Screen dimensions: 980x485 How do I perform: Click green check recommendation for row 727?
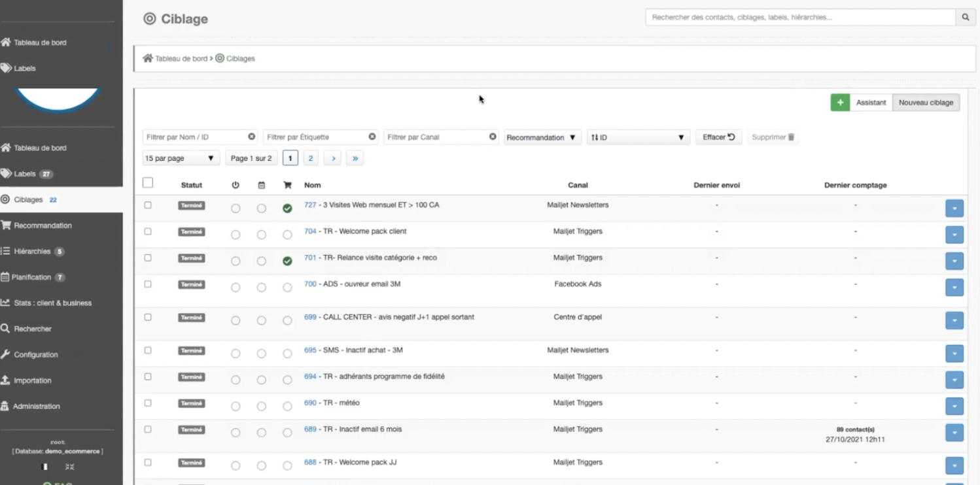pos(287,209)
